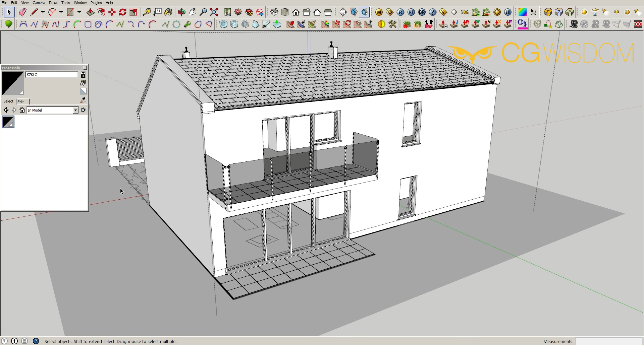644x345 pixels.
Task: Pick the Tape Measure tool
Action: click(x=147, y=12)
